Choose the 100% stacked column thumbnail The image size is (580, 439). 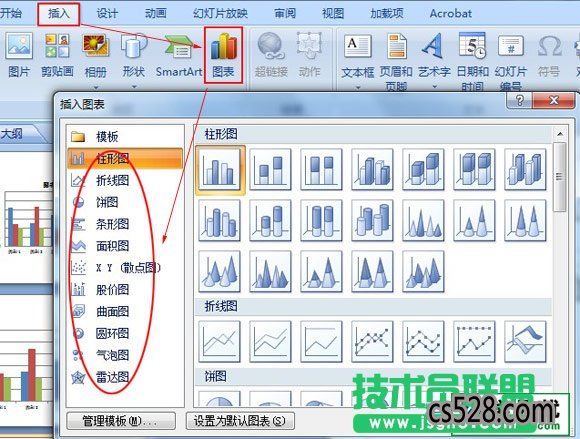click(321, 170)
